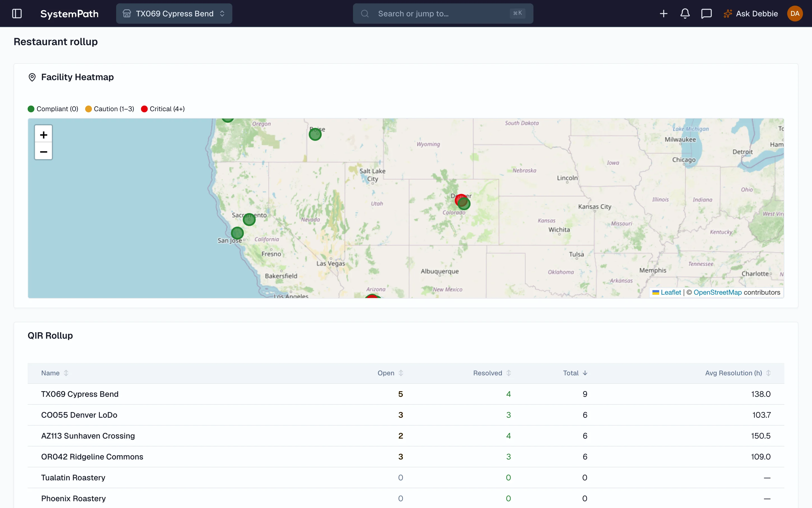Click the 138.0 avg resolution value

(x=761, y=394)
